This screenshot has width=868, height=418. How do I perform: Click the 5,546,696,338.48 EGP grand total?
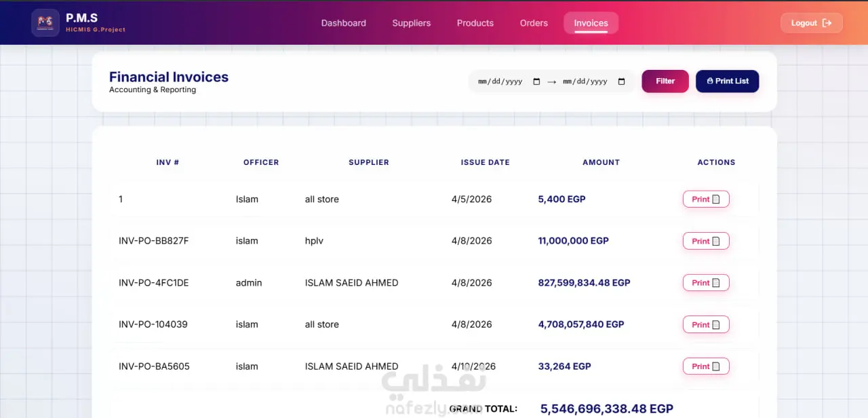[x=607, y=408]
